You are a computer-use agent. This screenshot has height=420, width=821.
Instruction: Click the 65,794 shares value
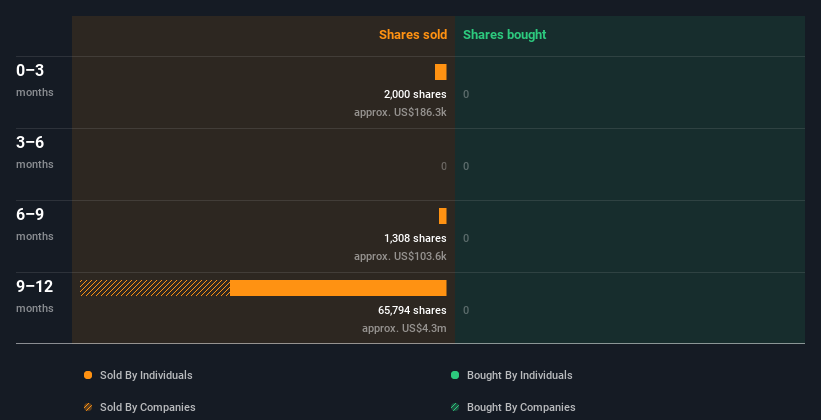(x=412, y=311)
